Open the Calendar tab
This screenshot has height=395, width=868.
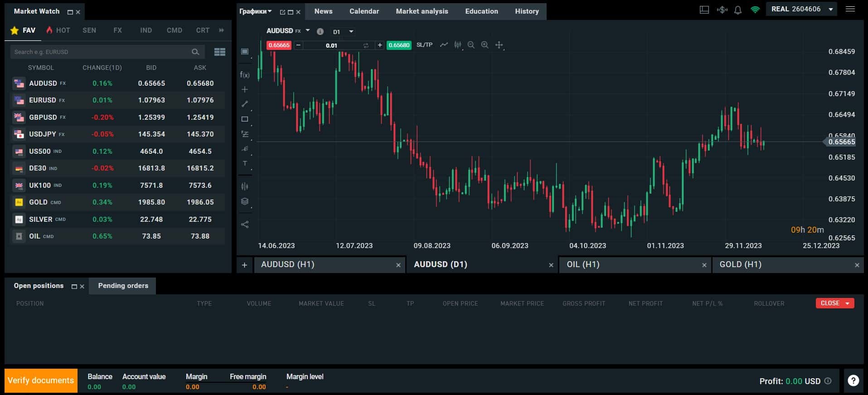(364, 11)
